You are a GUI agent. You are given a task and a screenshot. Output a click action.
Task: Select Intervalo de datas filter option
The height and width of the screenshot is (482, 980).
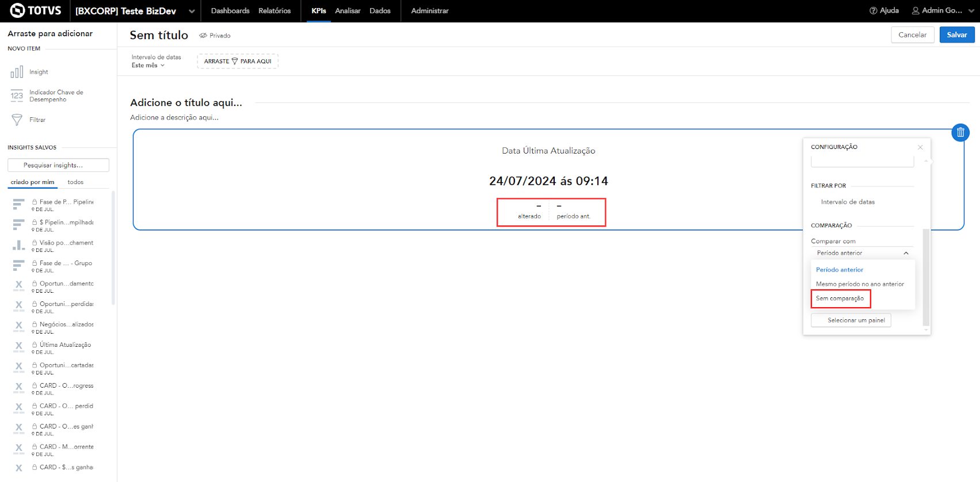(848, 202)
